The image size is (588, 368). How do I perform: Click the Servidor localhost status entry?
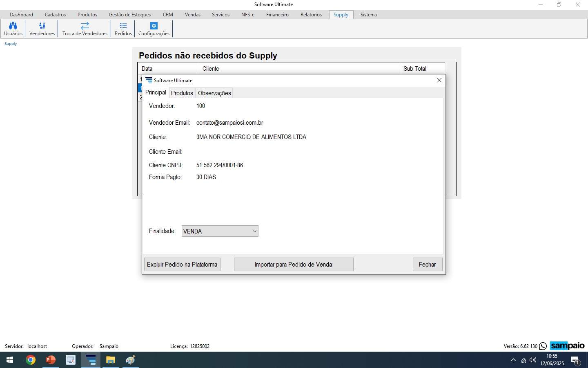click(x=26, y=346)
